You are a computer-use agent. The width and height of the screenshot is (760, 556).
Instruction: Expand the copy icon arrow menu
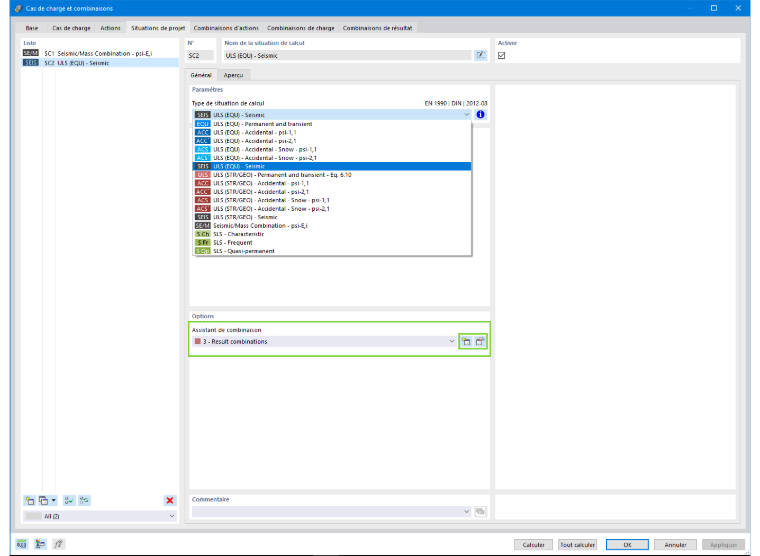tap(53, 500)
